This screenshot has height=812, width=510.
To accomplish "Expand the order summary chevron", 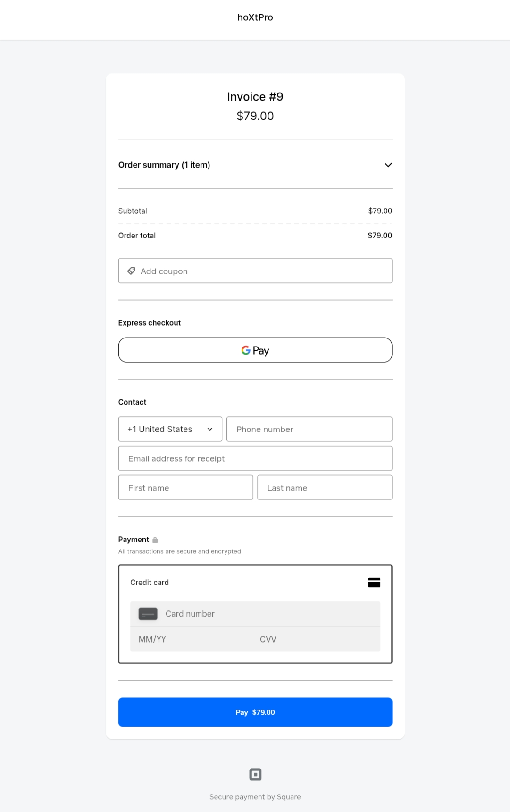I will (x=388, y=165).
